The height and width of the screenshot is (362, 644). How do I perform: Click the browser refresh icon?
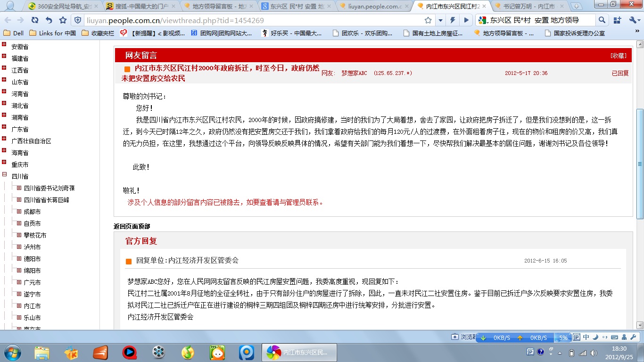pos(34,20)
